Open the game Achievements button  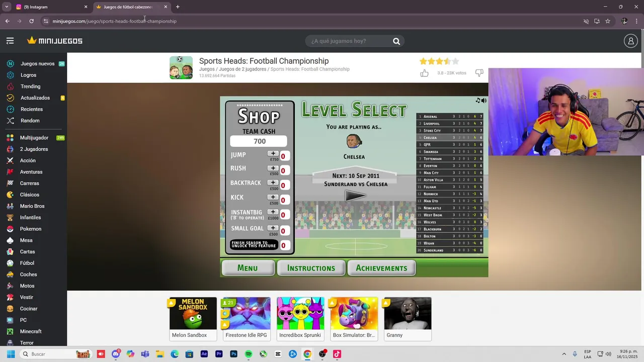[x=381, y=268]
